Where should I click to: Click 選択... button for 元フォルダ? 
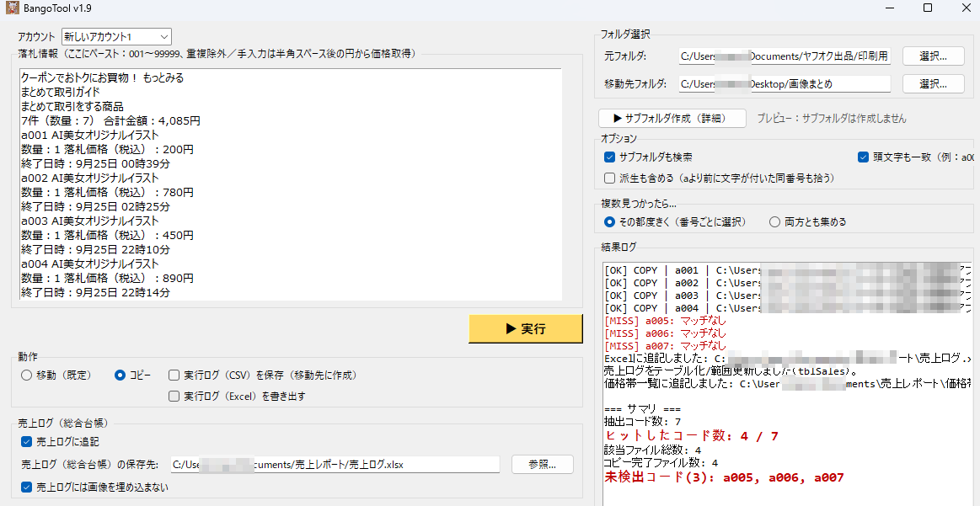(x=933, y=56)
